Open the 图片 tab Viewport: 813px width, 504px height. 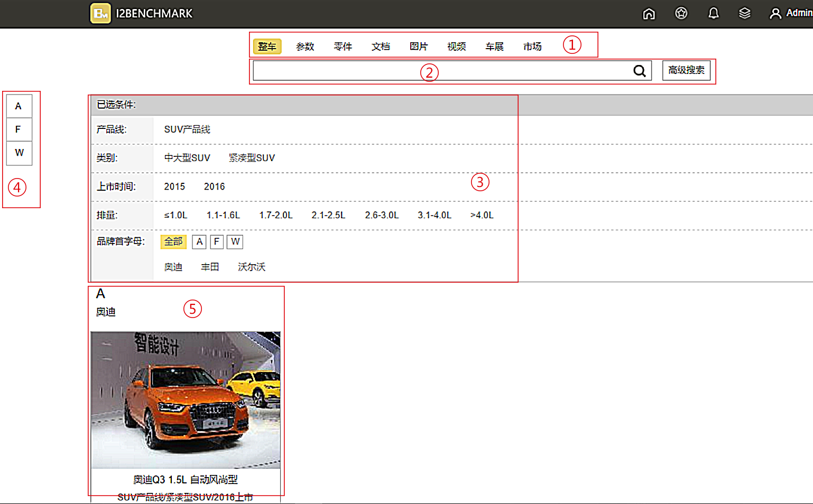pyautogui.click(x=419, y=46)
